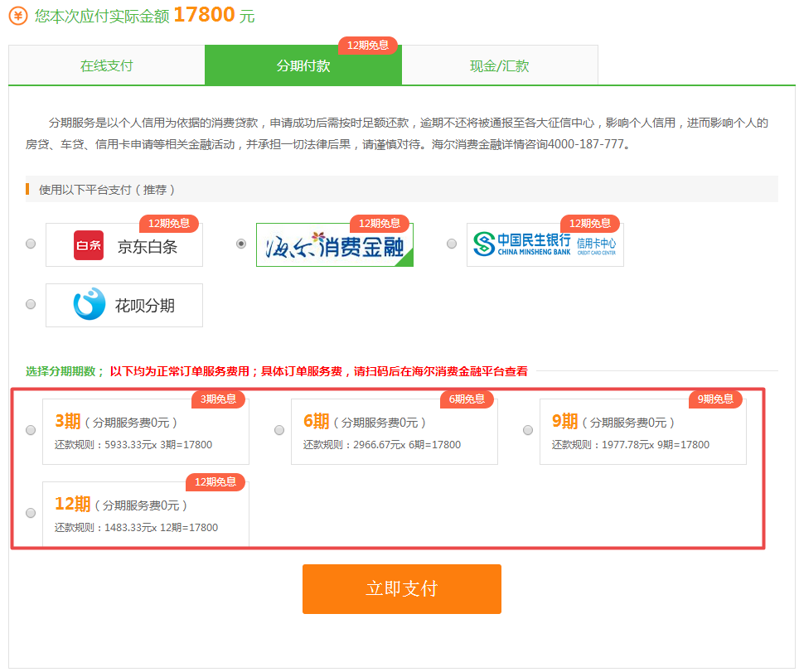Select the 中国民生银行 radio button

point(452,244)
